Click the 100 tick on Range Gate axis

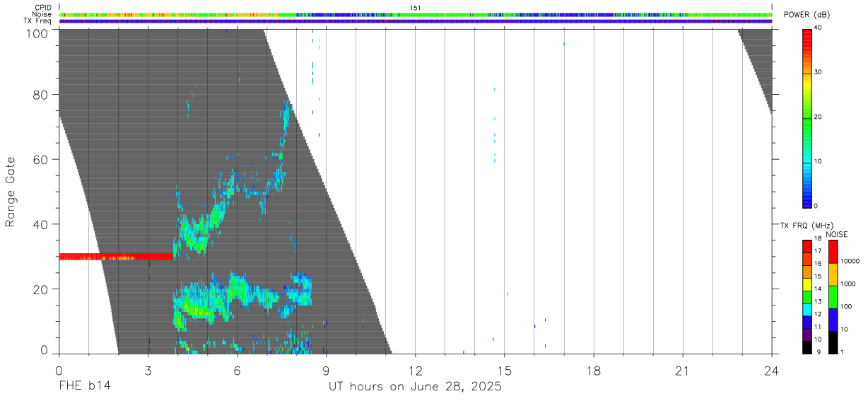(x=37, y=33)
